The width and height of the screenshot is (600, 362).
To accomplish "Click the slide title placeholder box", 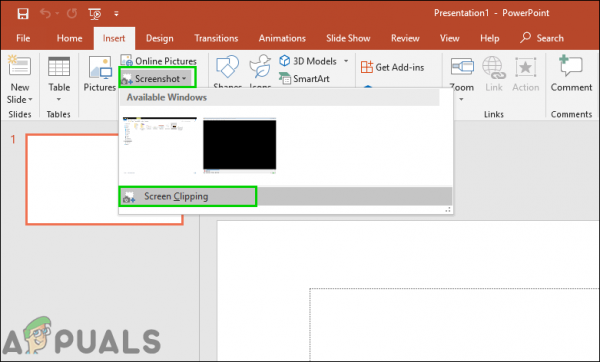I will click(x=454, y=324).
